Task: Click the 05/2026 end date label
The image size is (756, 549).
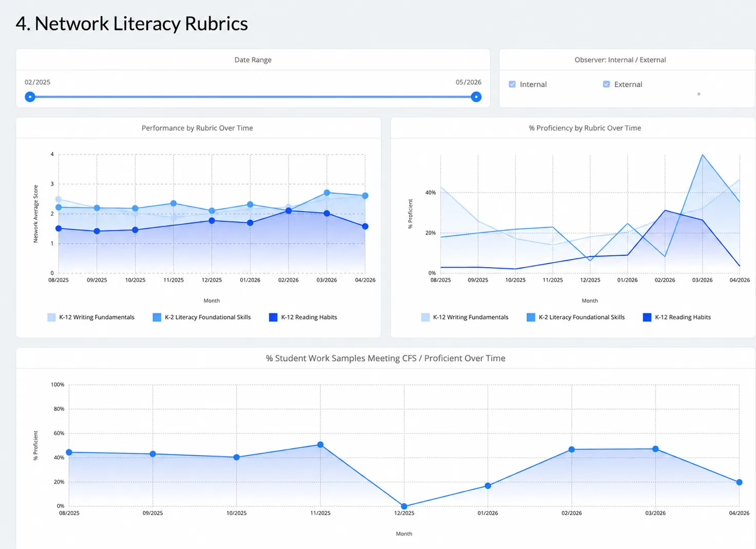Action: [469, 82]
